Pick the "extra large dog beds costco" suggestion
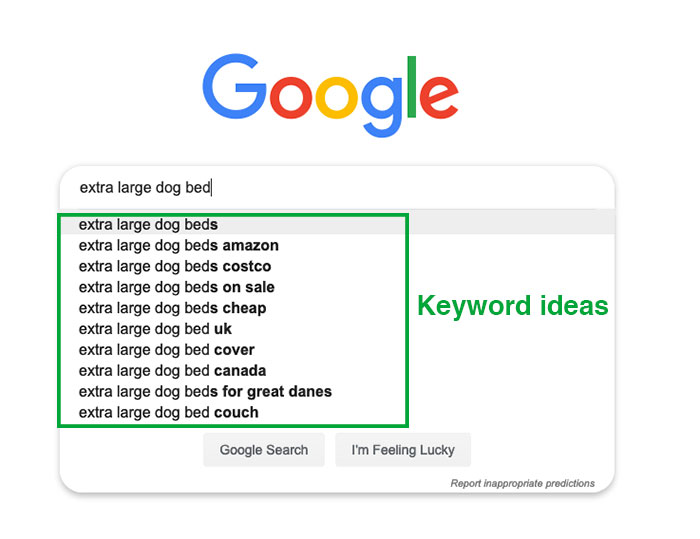This screenshot has height=539, width=700. pos(175,267)
